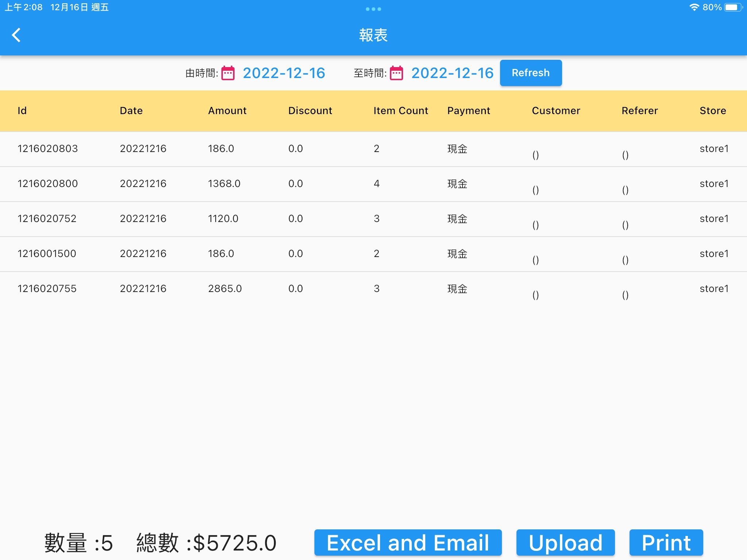Screen dimensions: 747x560
Task: Check the Wi-Fi status icon
Action: pyautogui.click(x=694, y=7)
